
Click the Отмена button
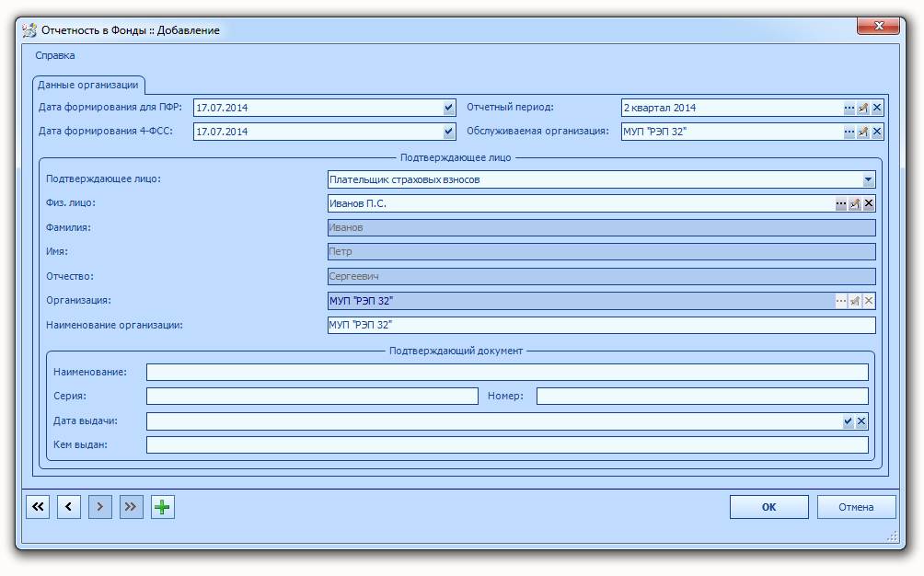[856, 507]
